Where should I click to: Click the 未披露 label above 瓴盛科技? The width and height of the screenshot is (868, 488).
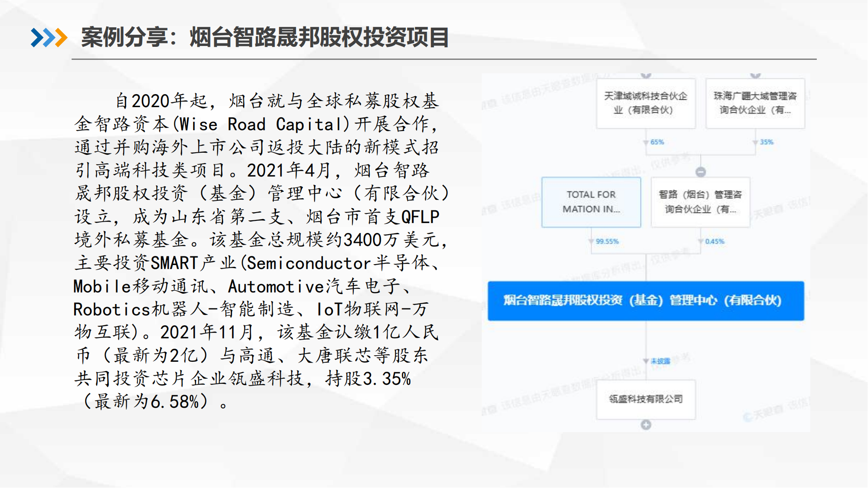coord(660,361)
